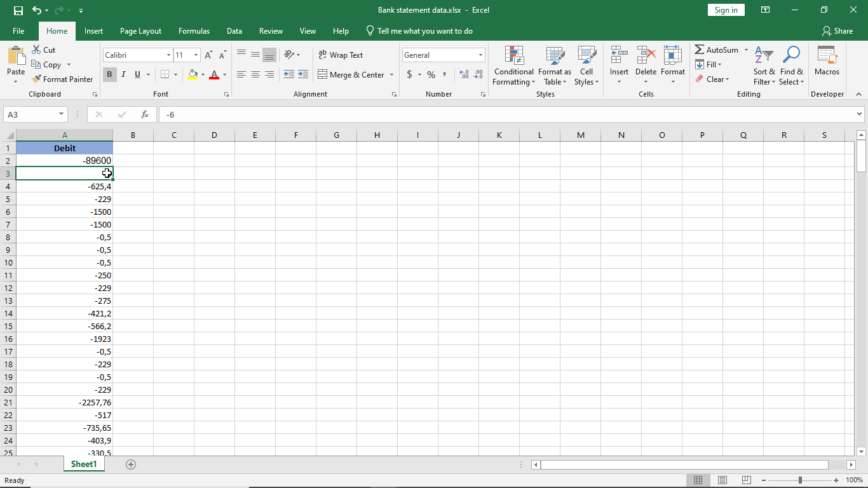Increase font size with the larger A icon
The image size is (868, 488).
coord(208,55)
